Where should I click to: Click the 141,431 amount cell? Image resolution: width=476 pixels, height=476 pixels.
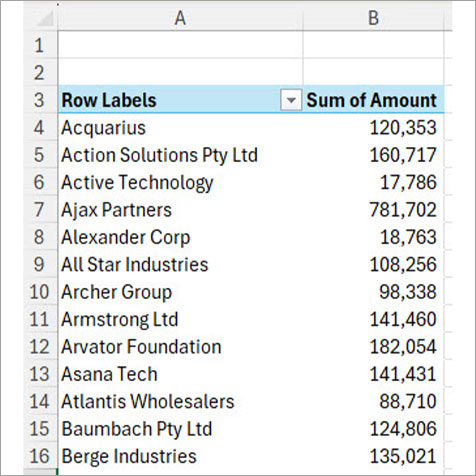click(374, 373)
